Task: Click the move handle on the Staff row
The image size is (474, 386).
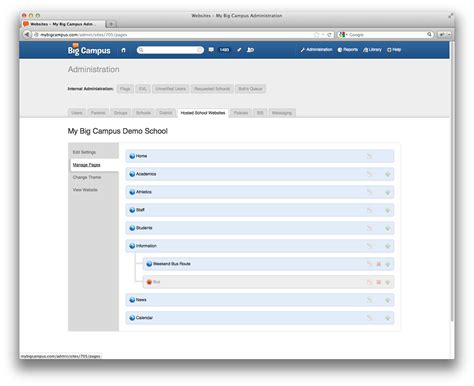Action: (x=388, y=210)
